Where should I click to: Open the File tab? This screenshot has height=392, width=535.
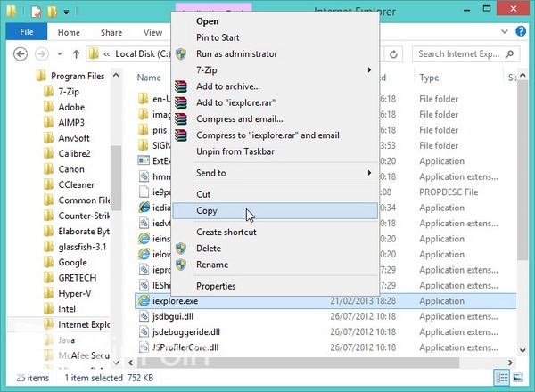click(26, 32)
